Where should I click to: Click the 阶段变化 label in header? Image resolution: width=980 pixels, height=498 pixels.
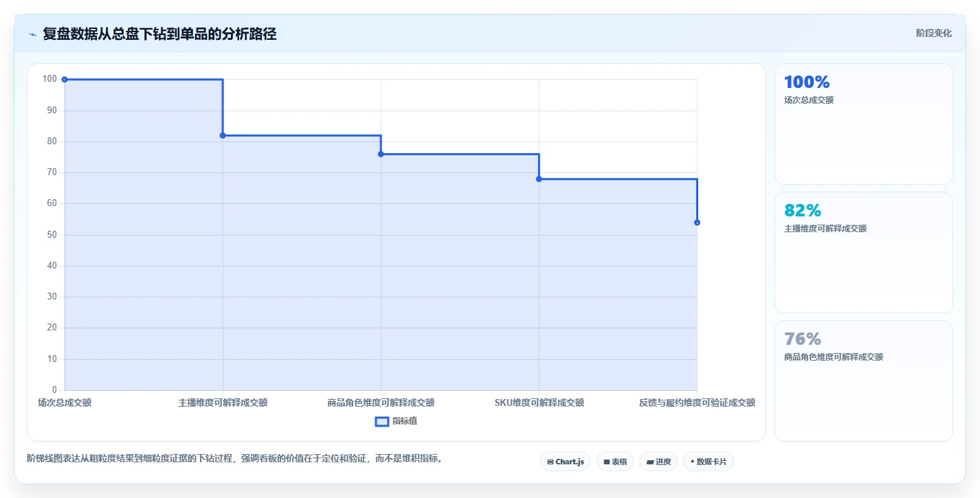pyautogui.click(x=934, y=33)
